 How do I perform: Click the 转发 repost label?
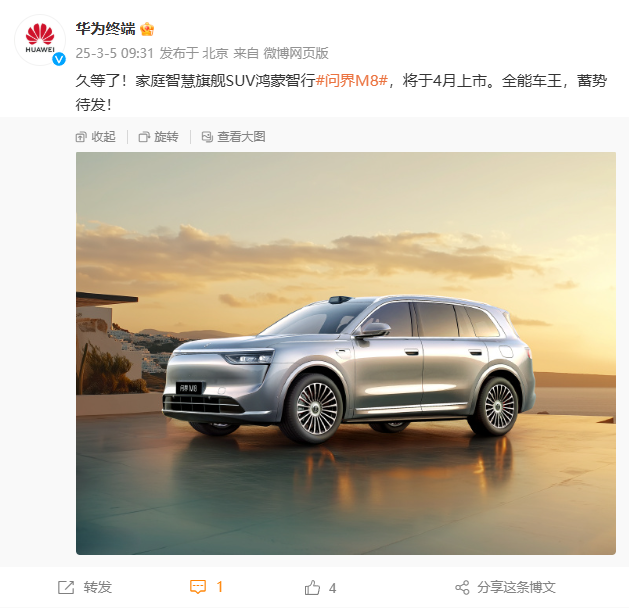[x=97, y=588]
